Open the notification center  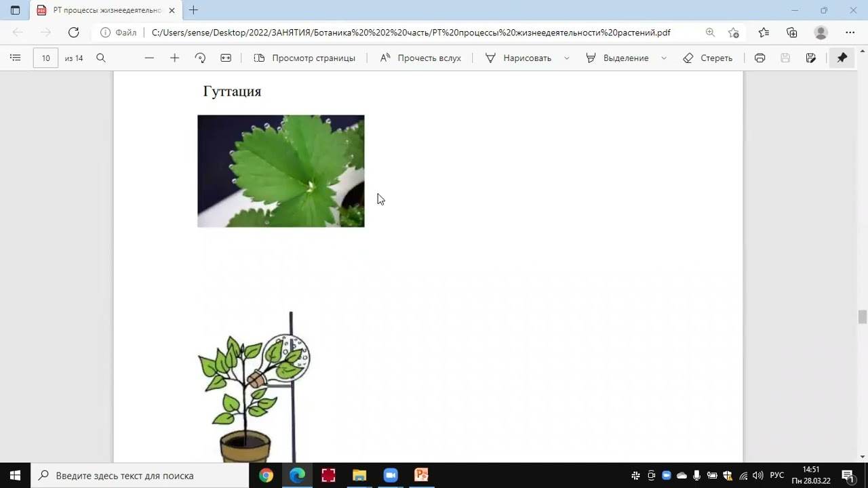(x=848, y=475)
